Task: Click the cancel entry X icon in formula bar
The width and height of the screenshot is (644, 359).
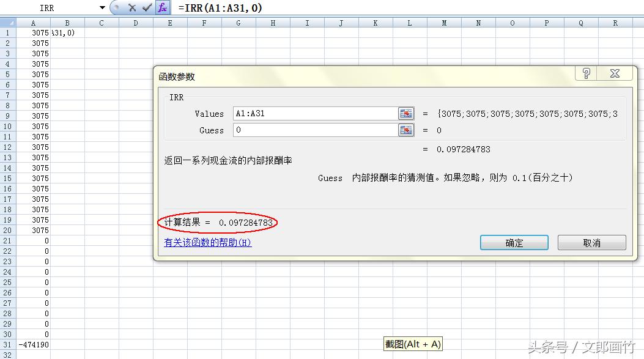Action: [x=132, y=8]
